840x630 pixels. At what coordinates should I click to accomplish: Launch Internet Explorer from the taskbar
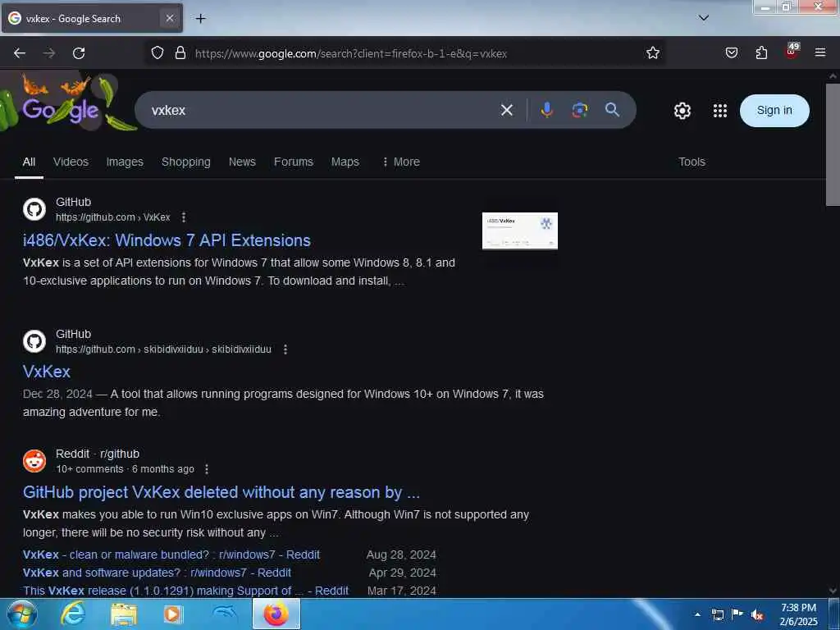tap(72, 614)
